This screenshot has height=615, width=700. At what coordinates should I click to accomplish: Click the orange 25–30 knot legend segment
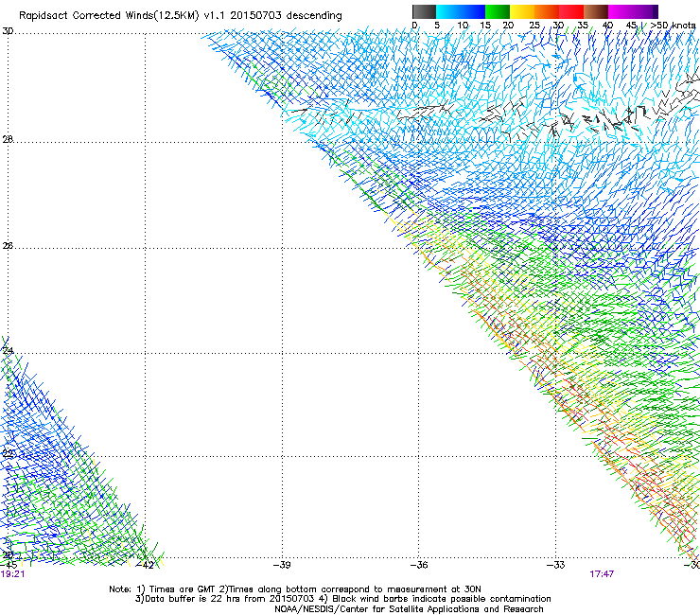point(547,11)
